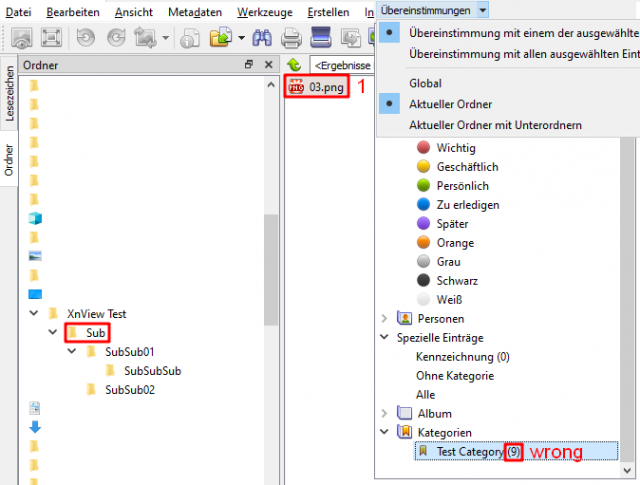Select the 03.png file
Screen dimensions: 640x485
[x=317, y=87]
